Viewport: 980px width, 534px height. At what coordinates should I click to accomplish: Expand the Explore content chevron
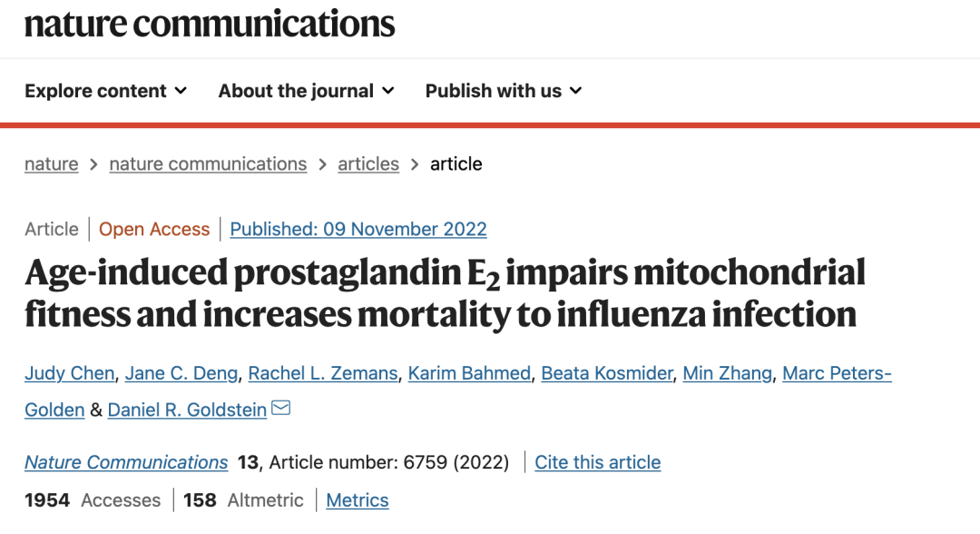tap(181, 92)
